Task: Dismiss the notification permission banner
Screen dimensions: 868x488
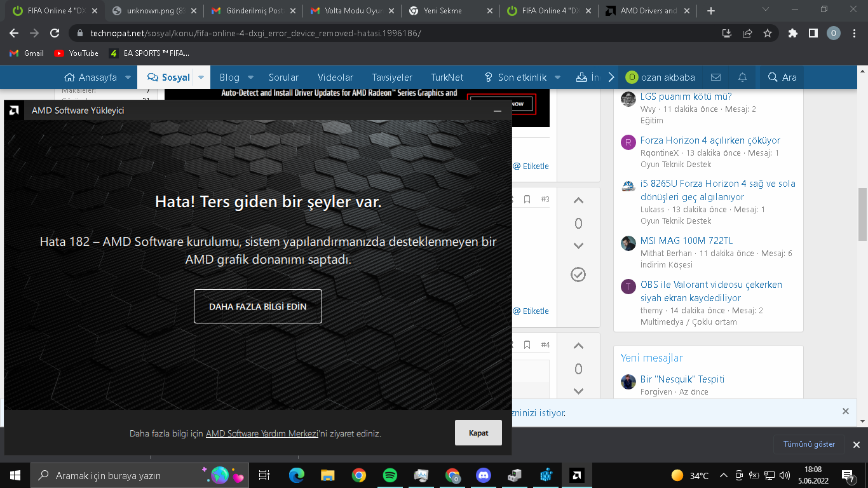Action: pyautogui.click(x=846, y=411)
